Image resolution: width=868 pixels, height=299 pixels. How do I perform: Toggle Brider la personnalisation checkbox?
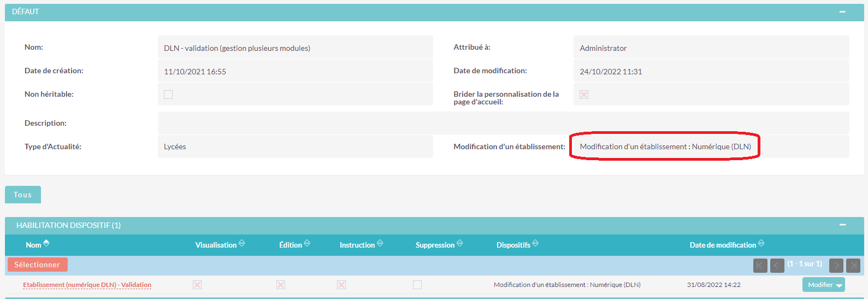click(x=584, y=95)
